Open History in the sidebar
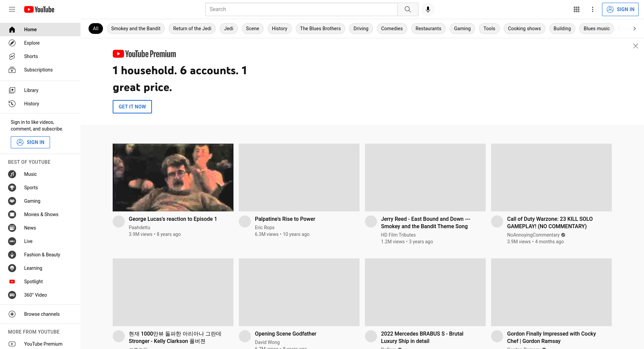644x349 pixels. click(40, 104)
